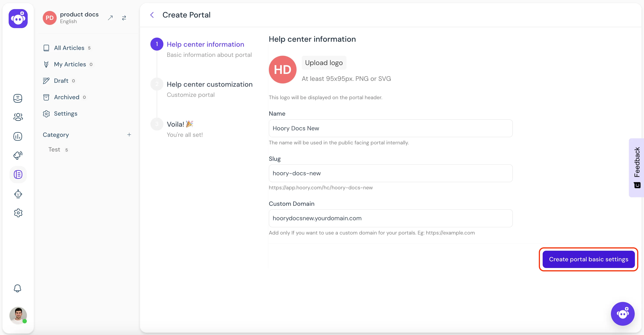This screenshot has width=644, height=335.
Task: Add a new Category with plus icon
Action: pyautogui.click(x=129, y=135)
